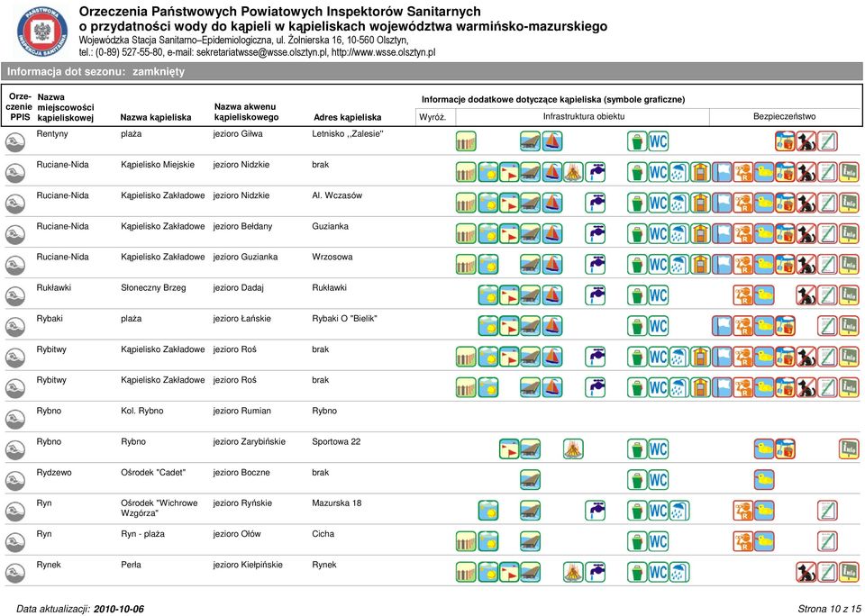Click the "Letnisko ,,Zalesie''" address cell
This screenshot has width=865, height=616.
point(348,134)
